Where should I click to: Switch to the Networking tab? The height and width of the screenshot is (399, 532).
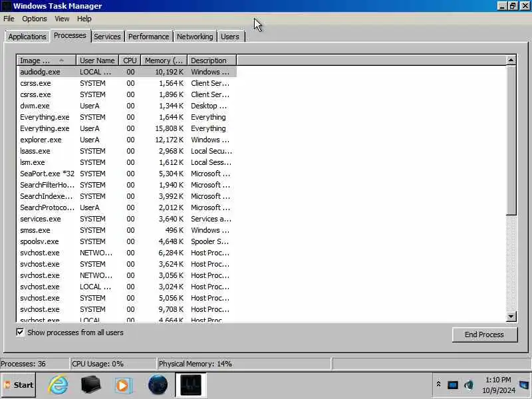coord(195,37)
